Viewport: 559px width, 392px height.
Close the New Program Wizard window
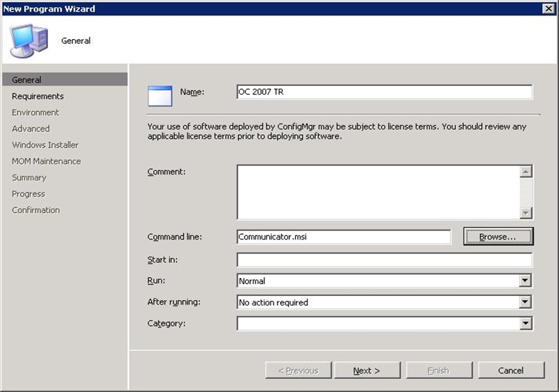(x=548, y=8)
